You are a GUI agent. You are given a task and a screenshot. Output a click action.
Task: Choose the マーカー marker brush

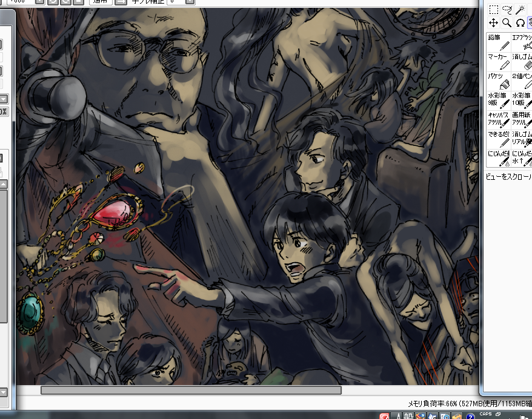tap(499, 62)
